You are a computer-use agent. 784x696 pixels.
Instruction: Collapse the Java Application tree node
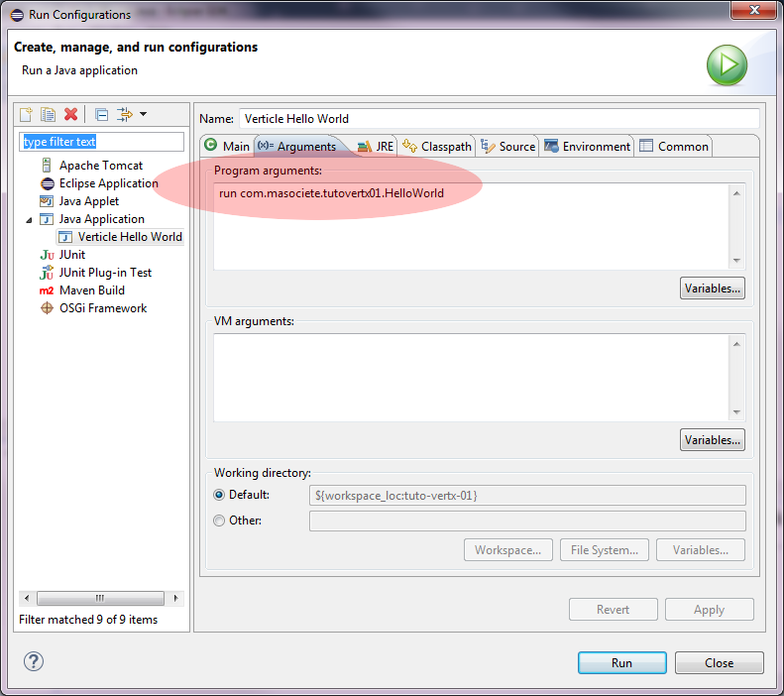coord(29,219)
